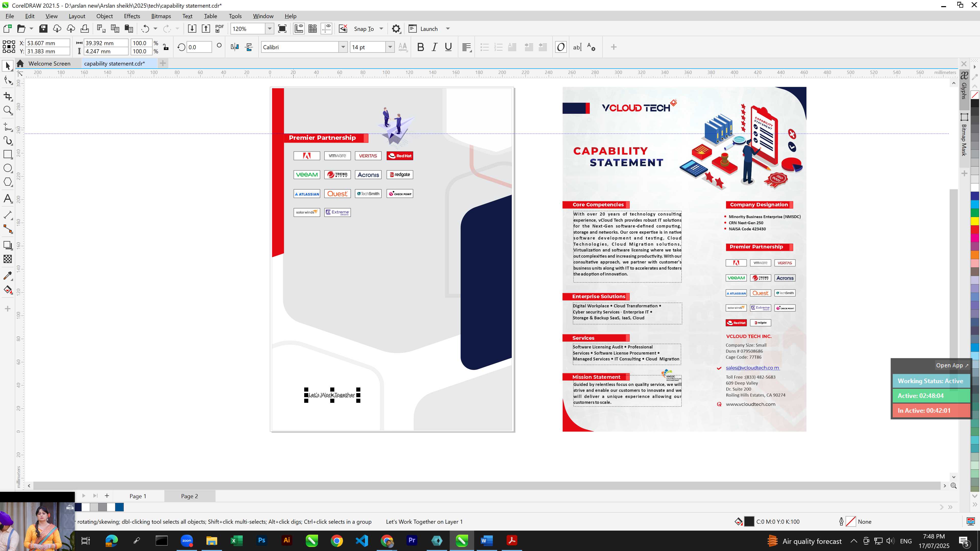
Task: Toggle Italic formatting
Action: pyautogui.click(x=434, y=47)
